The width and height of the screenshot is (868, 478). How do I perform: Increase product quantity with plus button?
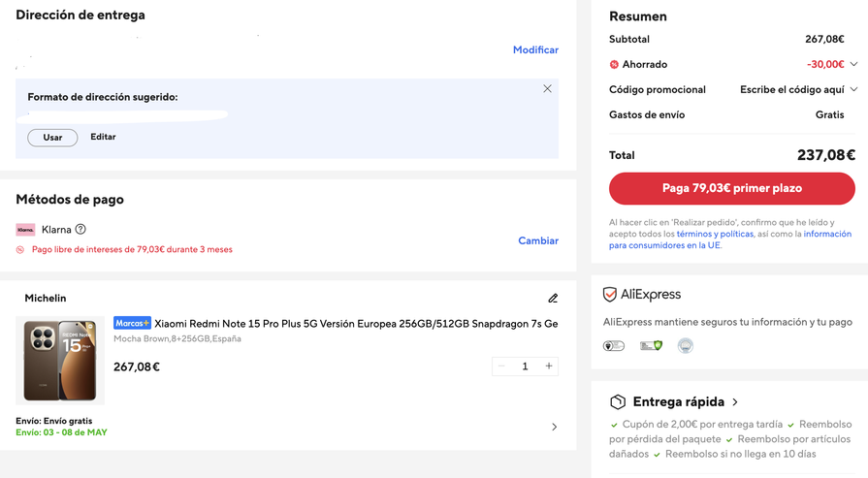pyautogui.click(x=549, y=366)
